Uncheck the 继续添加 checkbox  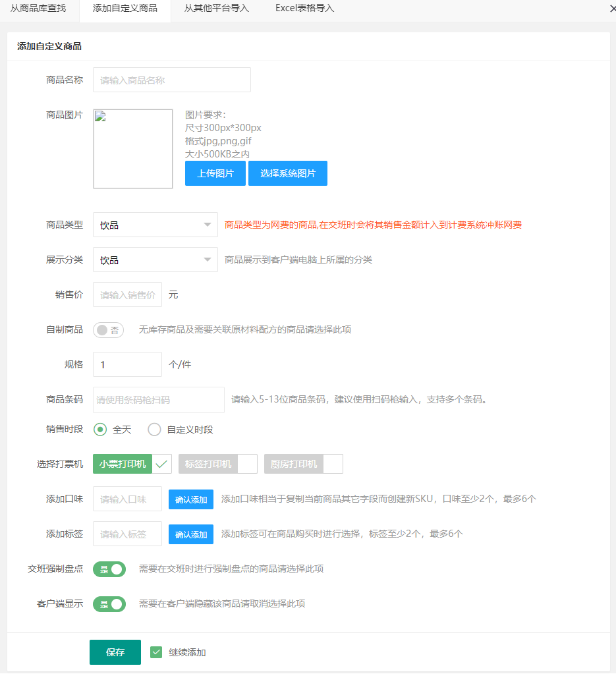[156, 652]
